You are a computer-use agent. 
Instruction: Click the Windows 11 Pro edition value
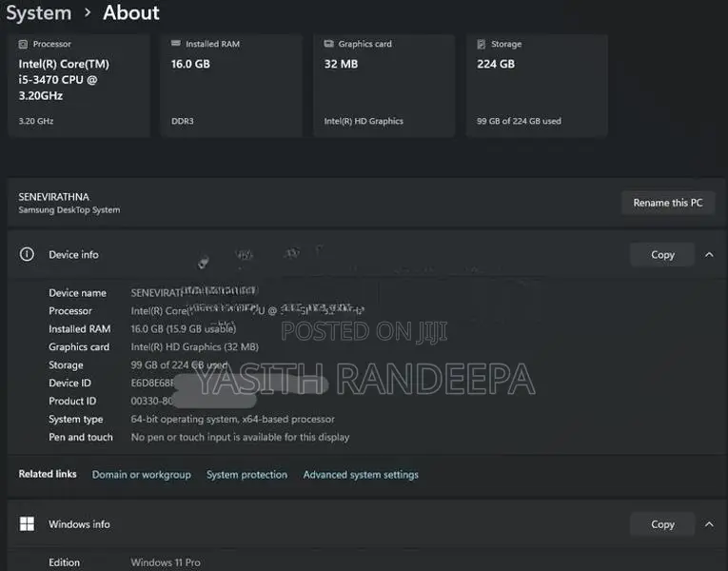tap(166, 562)
